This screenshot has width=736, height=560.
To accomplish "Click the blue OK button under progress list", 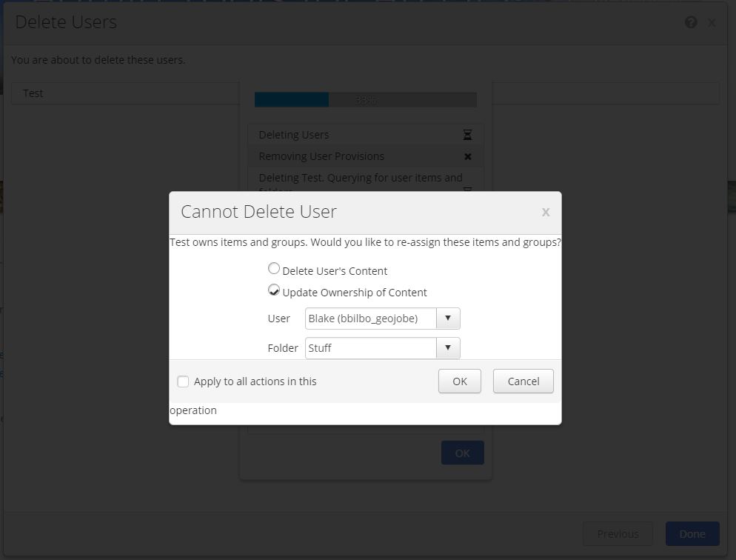I will [x=462, y=453].
